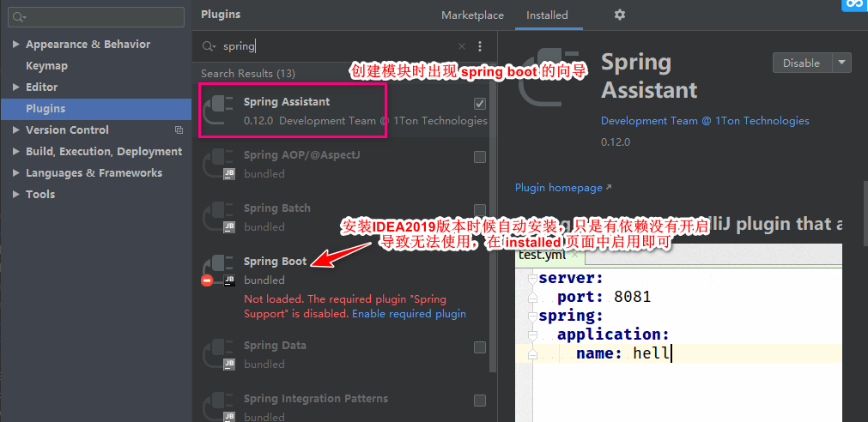Click the plugin search magnifier icon
The height and width of the screenshot is (422, 868).
[x=209, y=46]
